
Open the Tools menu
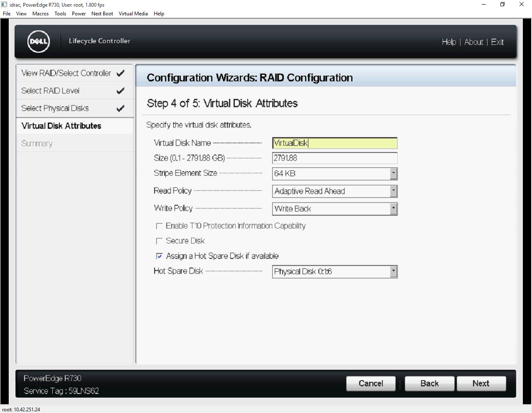pyautogui.click(x=60, y=13)
